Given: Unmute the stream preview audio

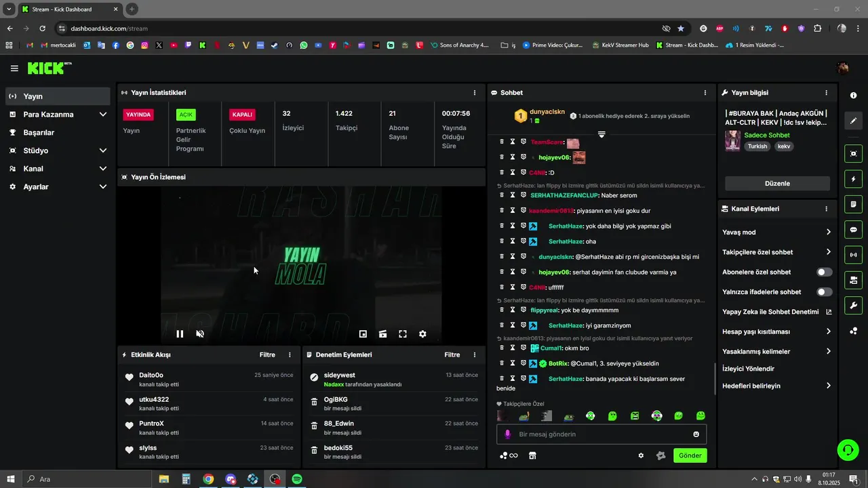Looking at the screenshot, I should (200, 333).
